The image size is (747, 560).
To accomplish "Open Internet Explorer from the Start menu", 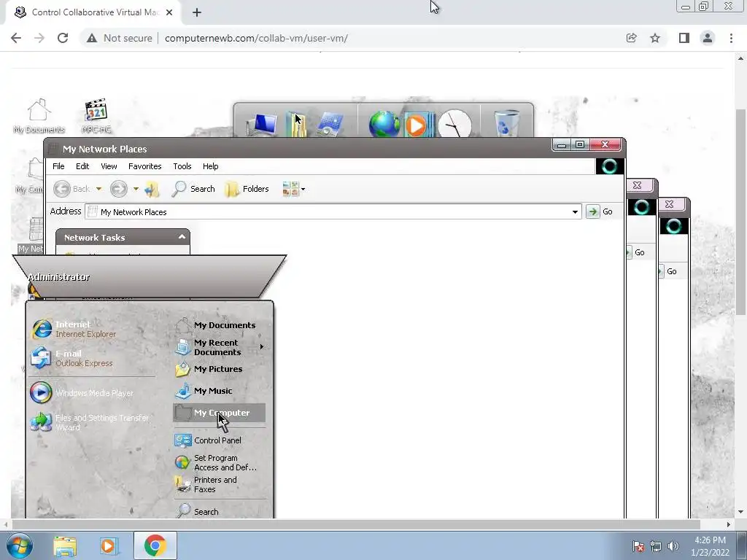I will (74, 329).
